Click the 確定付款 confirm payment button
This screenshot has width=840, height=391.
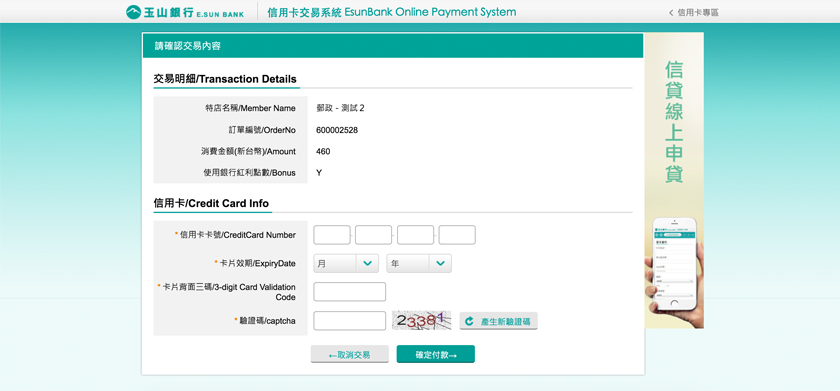[x=436, y=354]
